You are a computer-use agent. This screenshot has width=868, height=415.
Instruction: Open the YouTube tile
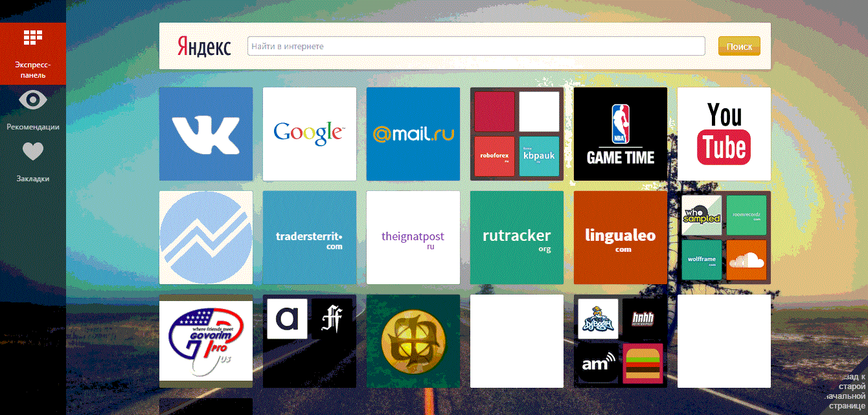(x=724, y=134)
